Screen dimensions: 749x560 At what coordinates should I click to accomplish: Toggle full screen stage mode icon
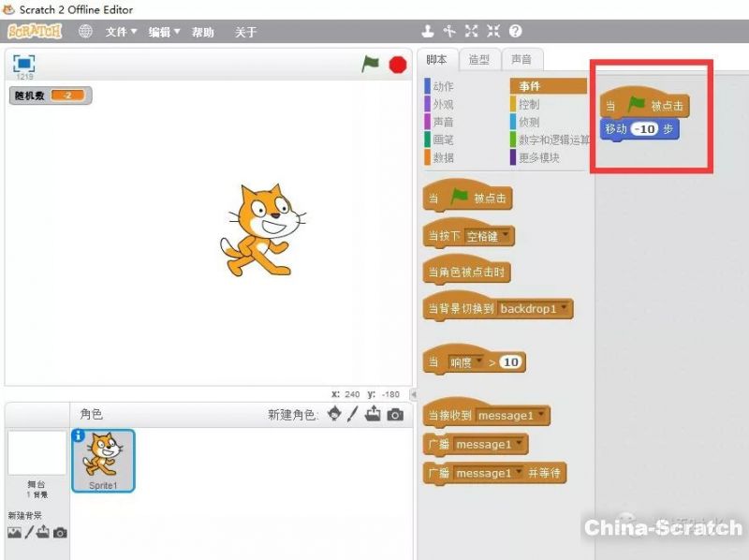click(23, 63)
